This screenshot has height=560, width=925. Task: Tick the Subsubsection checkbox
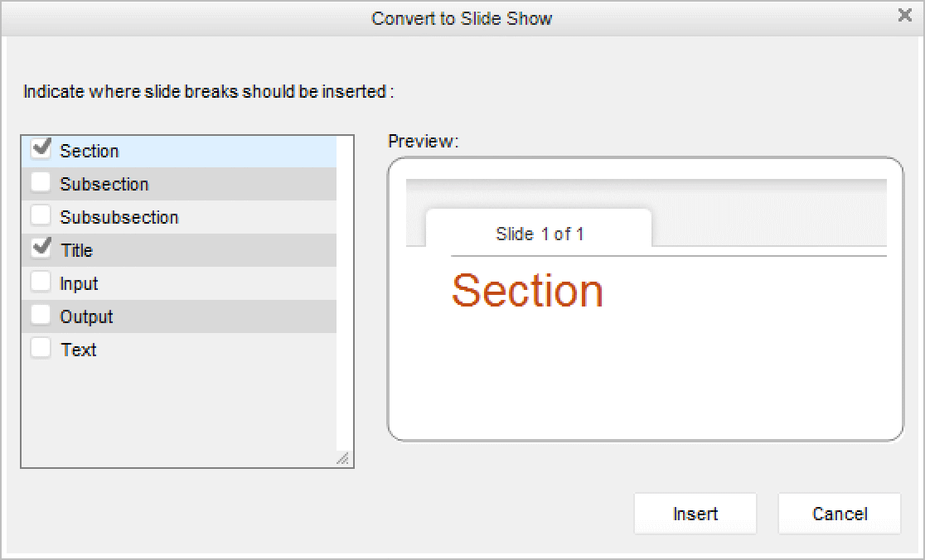pos(41,216)
